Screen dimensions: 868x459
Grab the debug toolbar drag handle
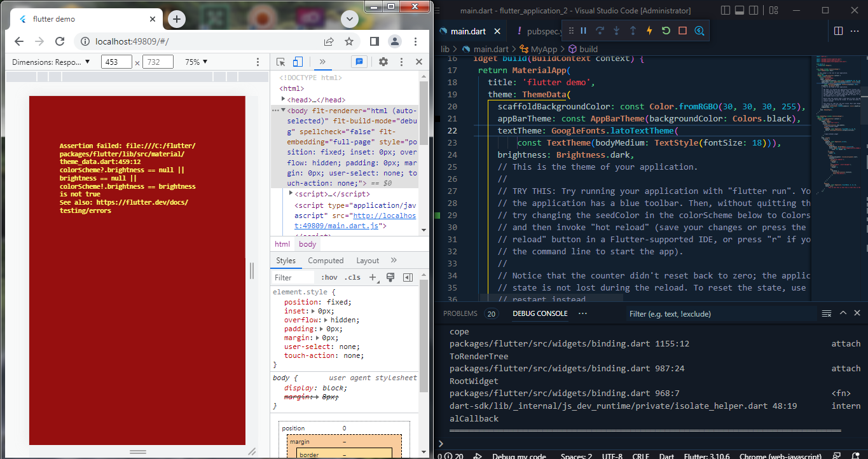(x=570, y=31)
